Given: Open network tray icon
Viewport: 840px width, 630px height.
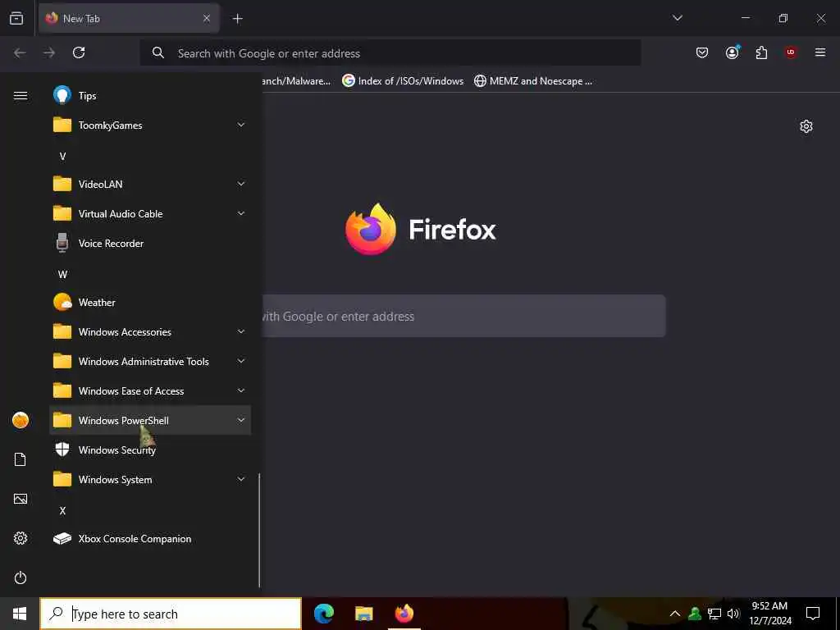Looking at the screenshot, I should 714,614.
